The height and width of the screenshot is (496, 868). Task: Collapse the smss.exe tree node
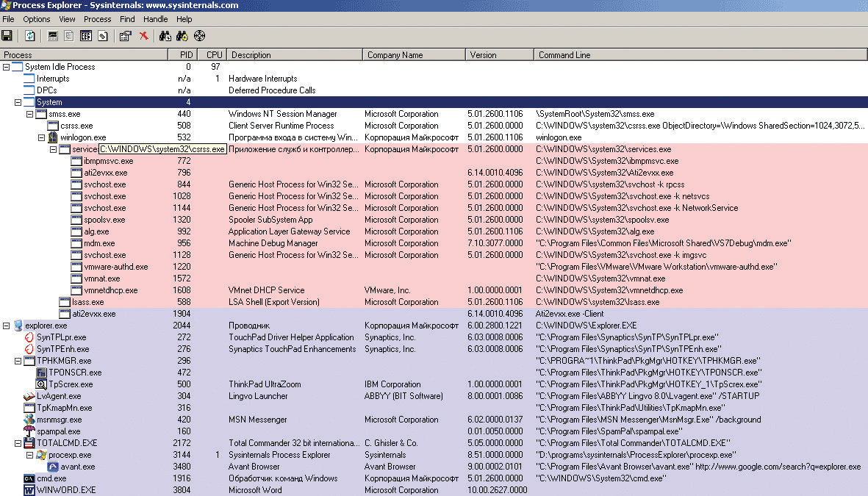(x=30, y=114)
